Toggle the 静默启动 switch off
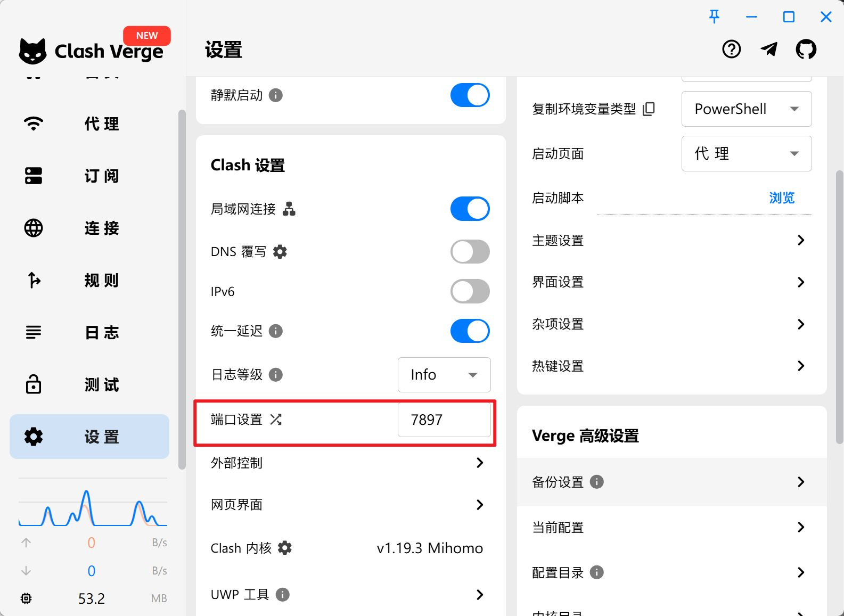Viewport: 844px width, 616px height. 470,95
